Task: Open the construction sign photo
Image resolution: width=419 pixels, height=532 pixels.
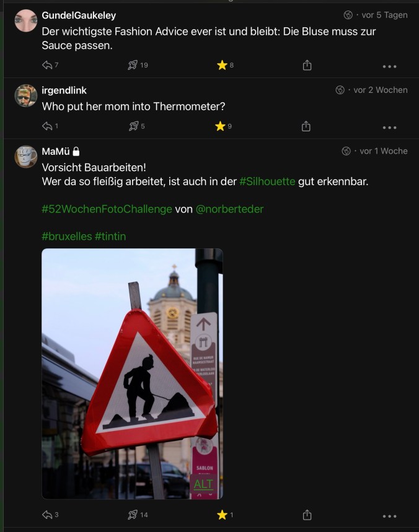Action: click(x=131, y=372)
